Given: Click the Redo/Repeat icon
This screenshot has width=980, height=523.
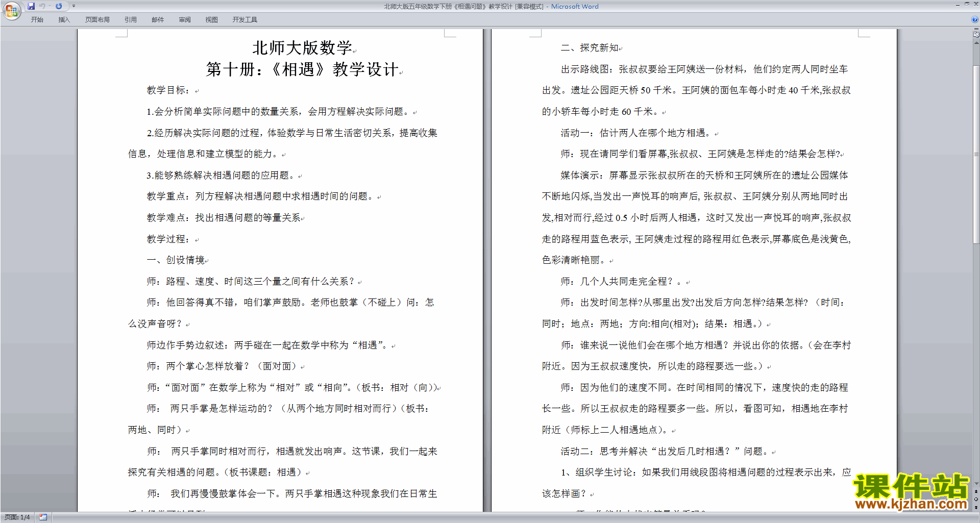Looking at the screenshot, I should pos(59,6).
